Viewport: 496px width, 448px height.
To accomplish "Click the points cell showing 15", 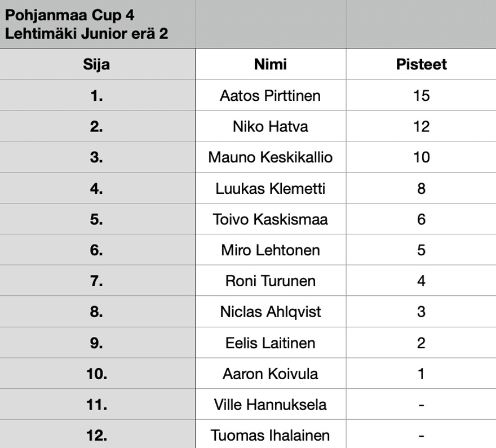I will (x=422, y=95).
